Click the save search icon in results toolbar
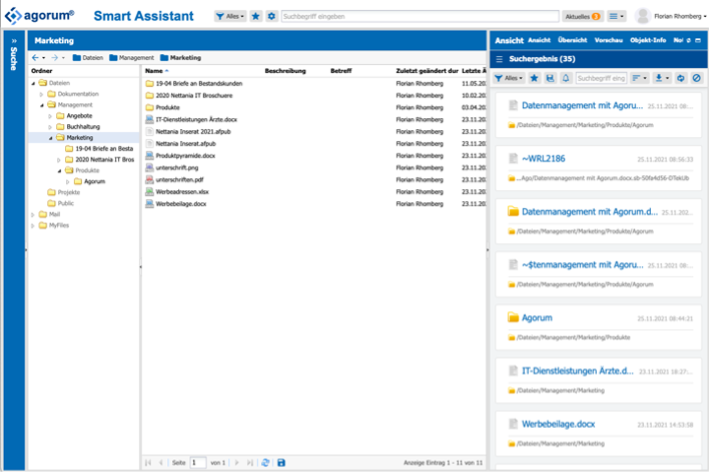Viewport: 711px width, 476px height. click(550, 78)
